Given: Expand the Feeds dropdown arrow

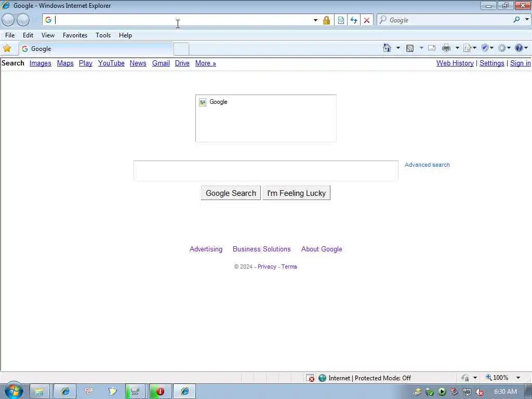Looking at the screenshot, I should point(421,48).
